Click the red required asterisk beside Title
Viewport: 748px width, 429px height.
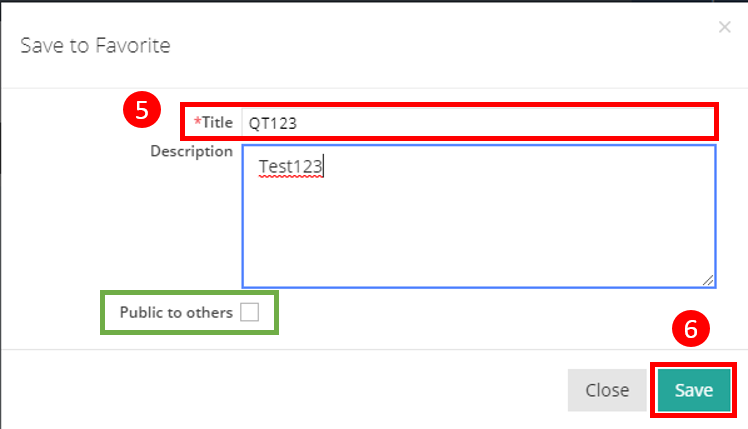(197, 122)
